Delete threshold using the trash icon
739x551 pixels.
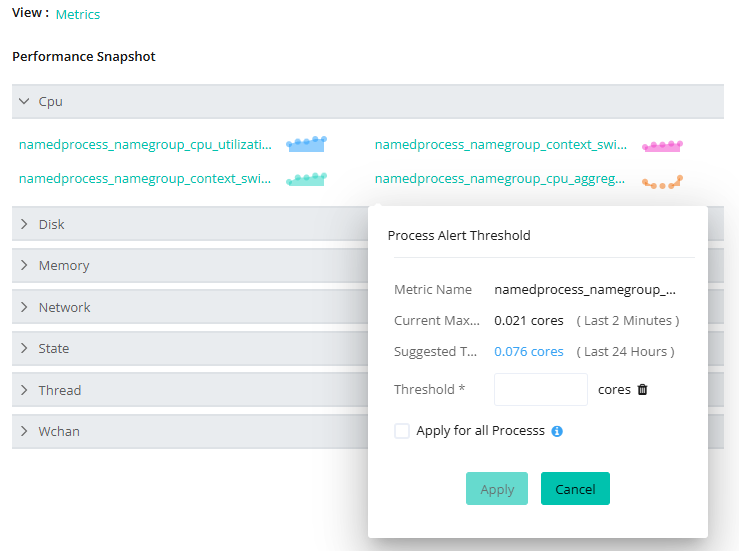click(642, 389)
